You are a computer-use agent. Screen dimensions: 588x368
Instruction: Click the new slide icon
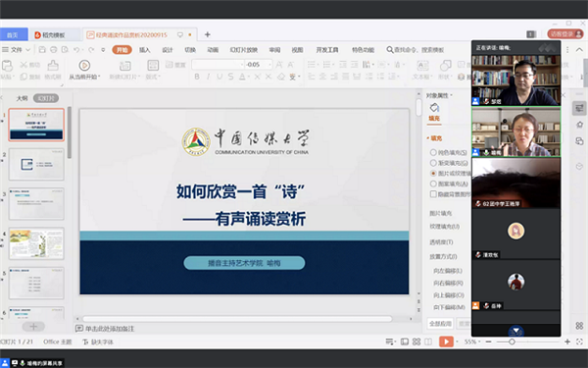124,66
